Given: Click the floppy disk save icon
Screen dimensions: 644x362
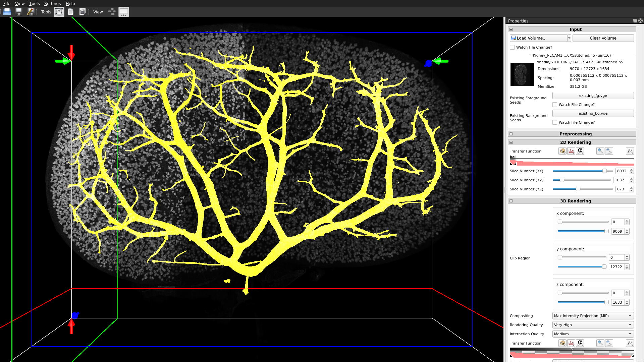Looking at the screenshot, I should click(x=19, y=12).
